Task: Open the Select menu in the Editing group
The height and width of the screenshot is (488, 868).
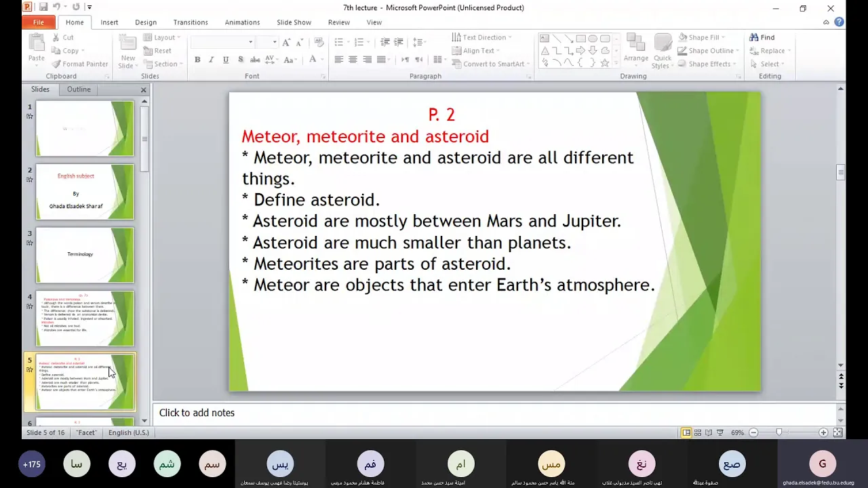Action: pos(766,64)
